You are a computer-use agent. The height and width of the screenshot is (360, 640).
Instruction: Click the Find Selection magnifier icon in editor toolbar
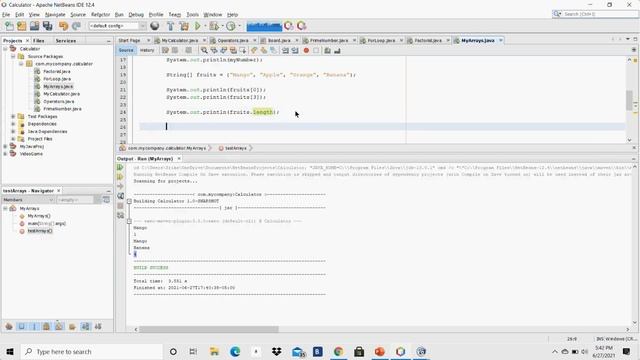(204, 51)
